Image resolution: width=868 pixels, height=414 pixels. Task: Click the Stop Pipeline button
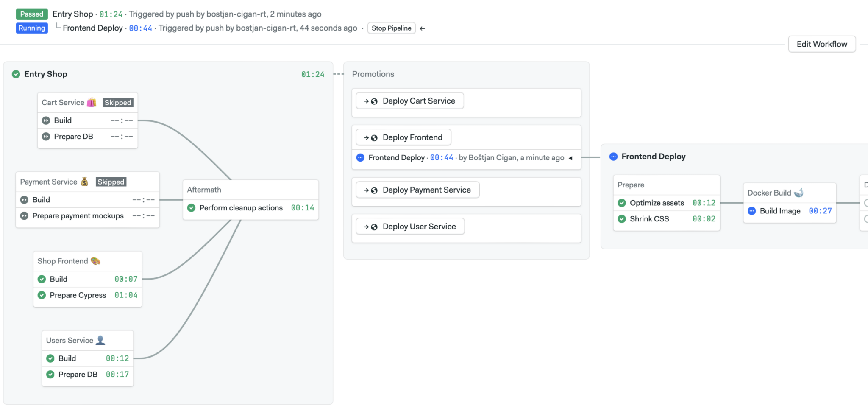click(x=391, y=28)
